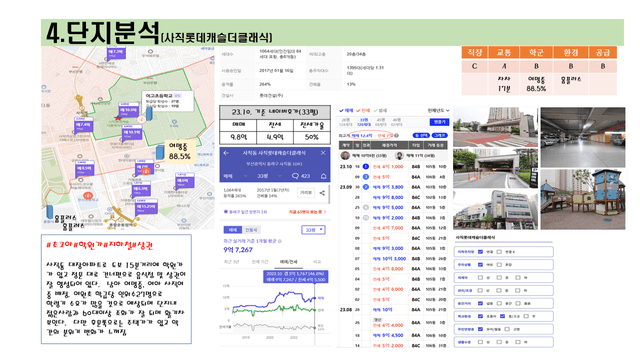This screenshot has height=360, width=640.
Task: Click the info icon beside the highest price
Action: 396,136
